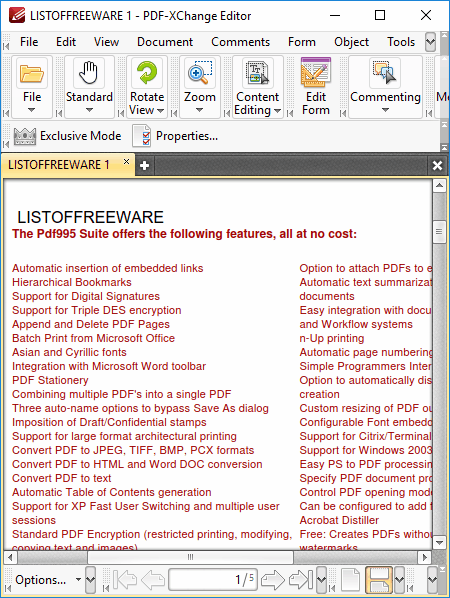Viewport: 450px width, 598px height.
Task: Click the scroll up arrow
Action: [439, 186]
